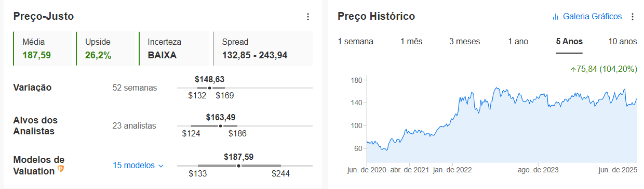Click the 52 semanas Variação range marker dot
This screenshot has height=189, width=644.
click(x=209, y=88)
